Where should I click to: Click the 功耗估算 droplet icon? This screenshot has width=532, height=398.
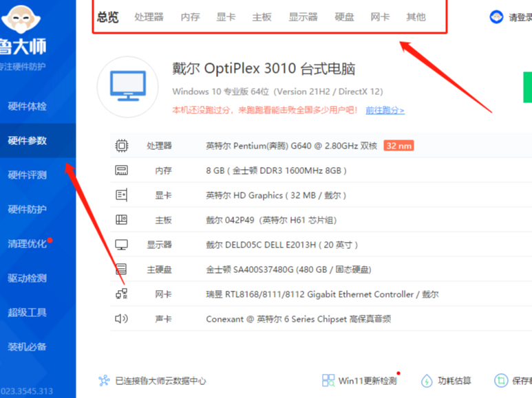(427, 381)
